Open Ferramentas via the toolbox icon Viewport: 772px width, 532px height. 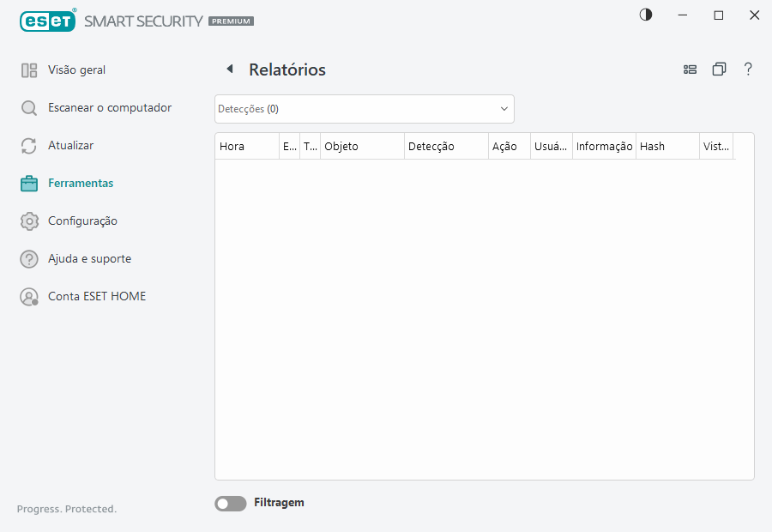(x=29, y=183)
